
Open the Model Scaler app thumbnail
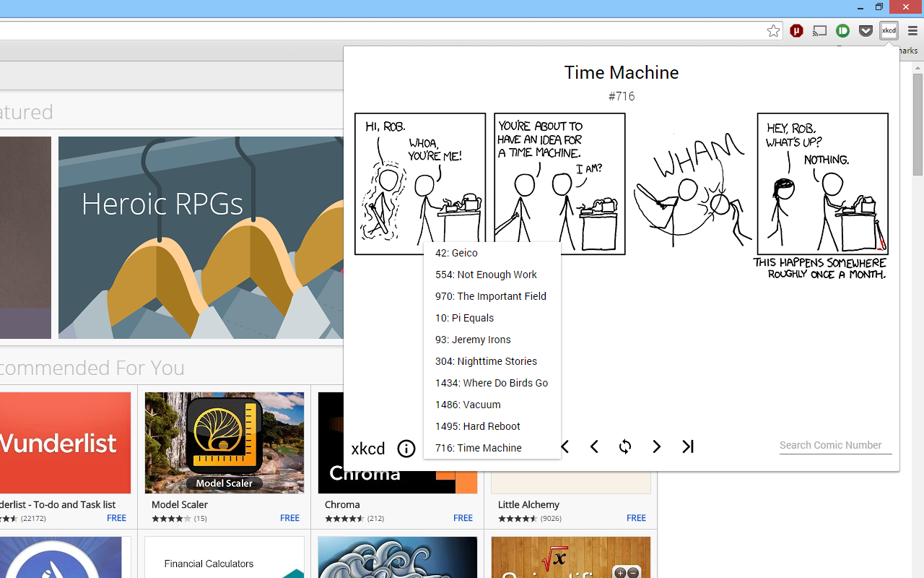[225, 443]
